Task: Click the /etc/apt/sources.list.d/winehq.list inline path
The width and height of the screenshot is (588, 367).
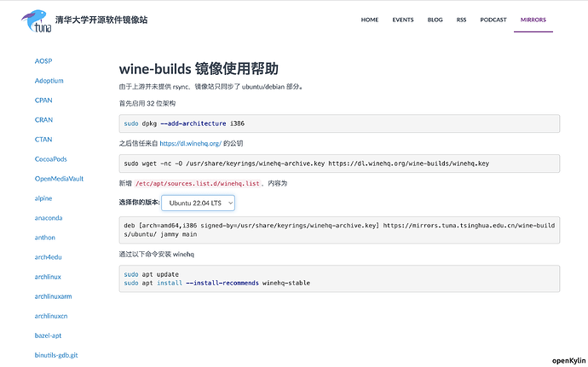Action: pos(197,183)
